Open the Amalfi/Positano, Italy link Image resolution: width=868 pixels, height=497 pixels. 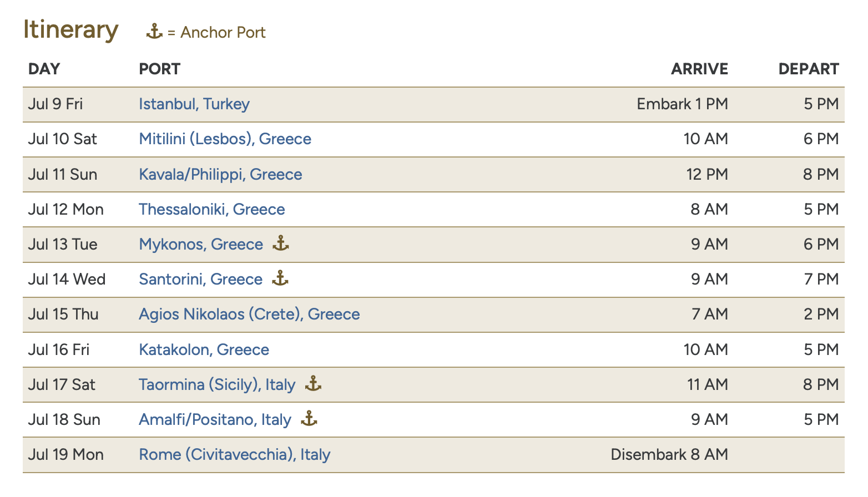click(215, 420)
